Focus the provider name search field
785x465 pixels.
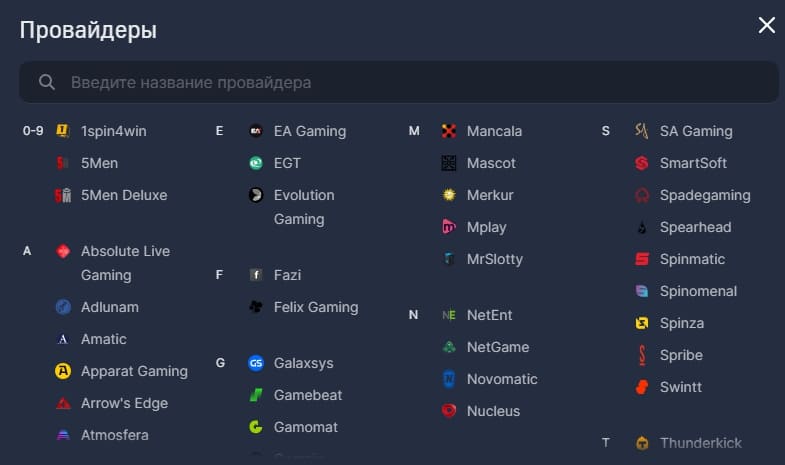click(399, 82)
